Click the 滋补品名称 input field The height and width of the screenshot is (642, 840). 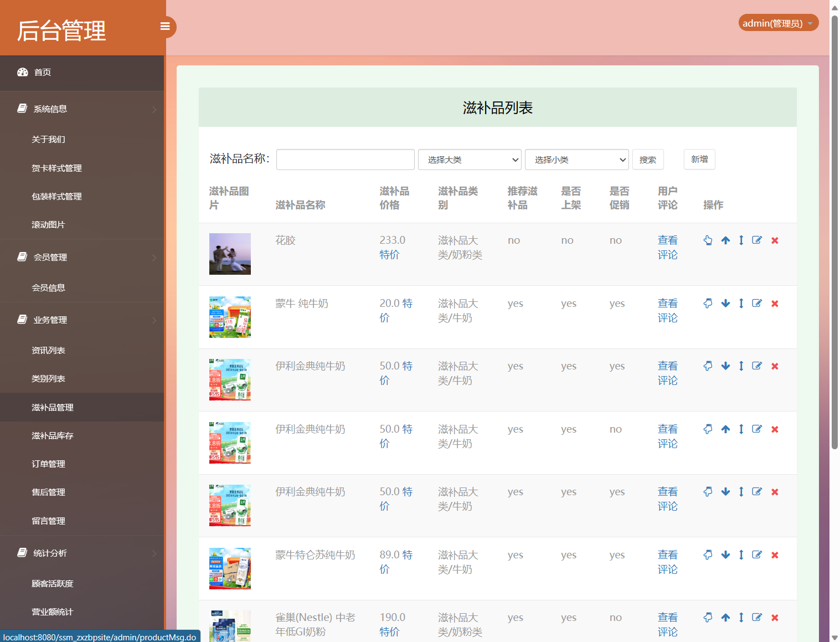click(345, 160)
